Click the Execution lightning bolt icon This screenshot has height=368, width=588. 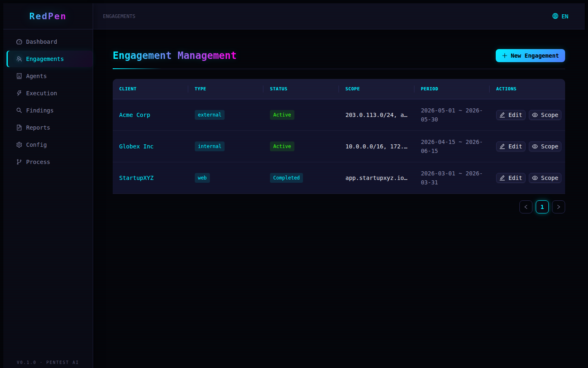[x=19, y=93]
